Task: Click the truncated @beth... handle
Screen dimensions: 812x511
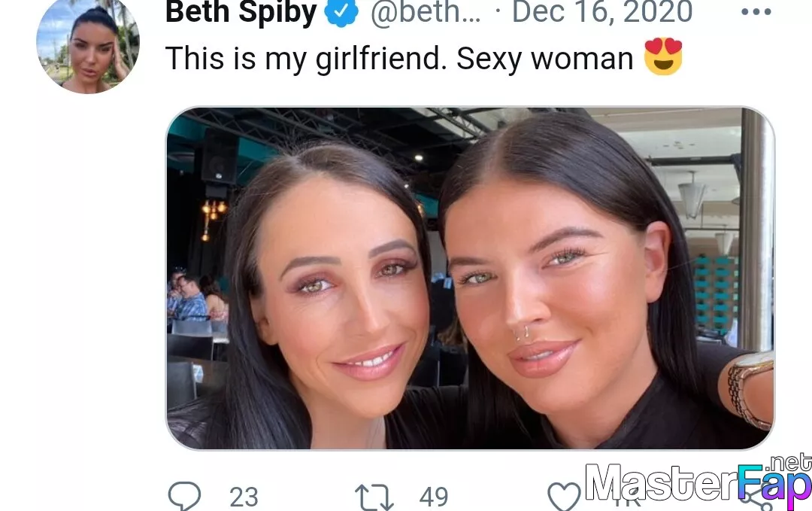Action: (x=425, y=13)
